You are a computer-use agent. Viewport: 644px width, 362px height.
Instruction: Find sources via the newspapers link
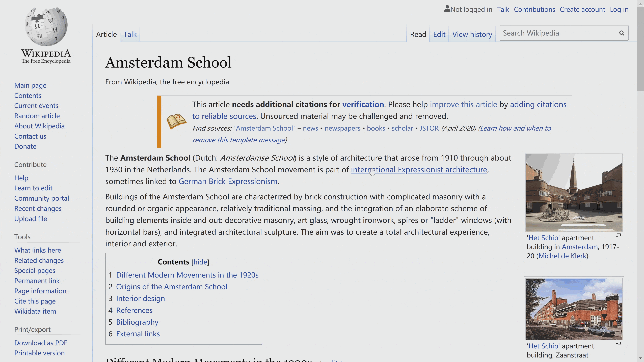click(342, 128)
